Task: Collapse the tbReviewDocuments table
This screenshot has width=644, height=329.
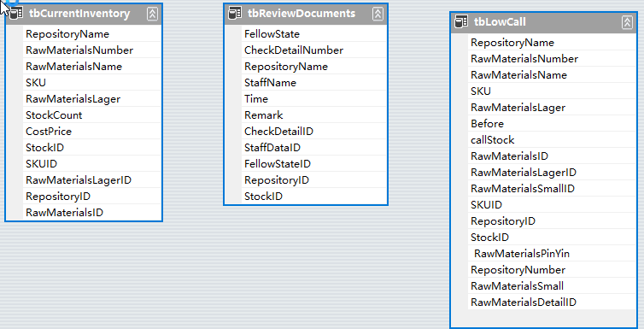Action: pos(378,14)
